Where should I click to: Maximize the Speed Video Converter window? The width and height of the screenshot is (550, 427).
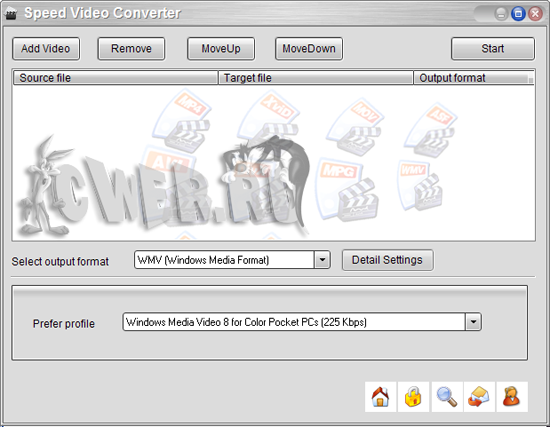(518, 14)
